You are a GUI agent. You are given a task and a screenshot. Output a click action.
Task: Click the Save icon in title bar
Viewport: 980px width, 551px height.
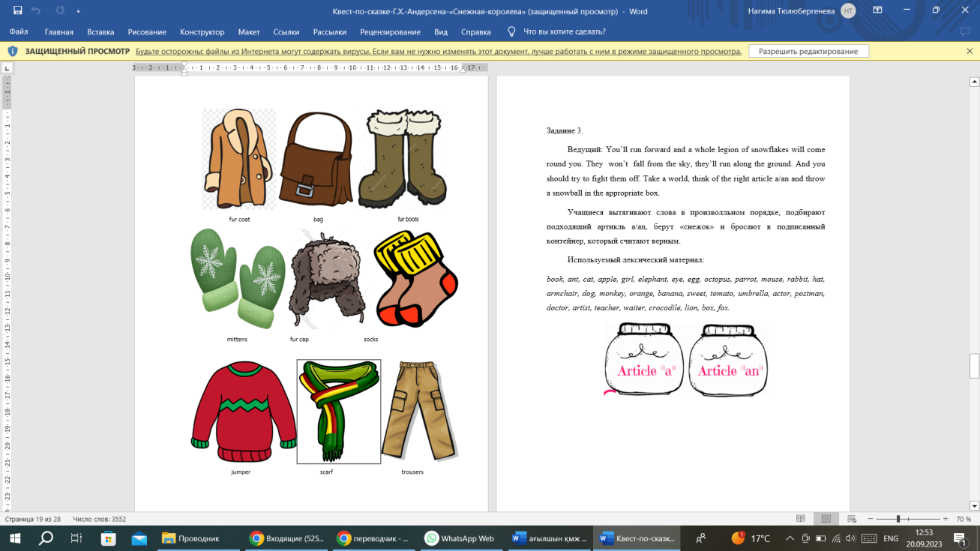point(17,11)
